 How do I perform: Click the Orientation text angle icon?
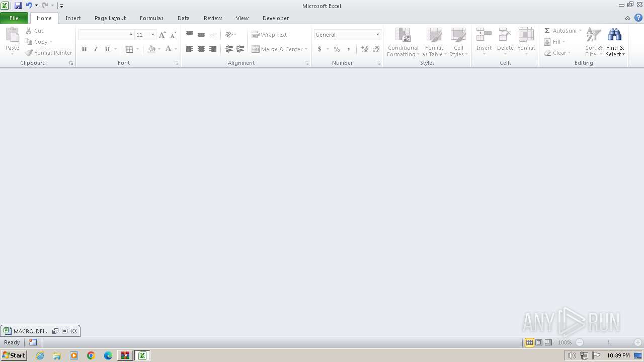[x=229, y=35]
